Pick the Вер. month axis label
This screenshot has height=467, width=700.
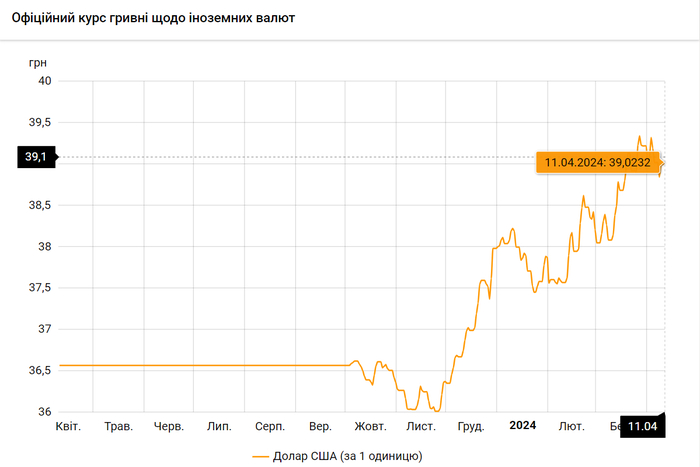point(321,426)
